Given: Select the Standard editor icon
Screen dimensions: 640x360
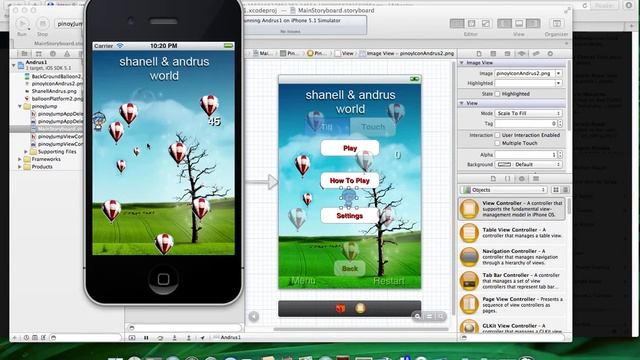Looking at the screenshot, I should pyautogui.click(x=457, y=24).
